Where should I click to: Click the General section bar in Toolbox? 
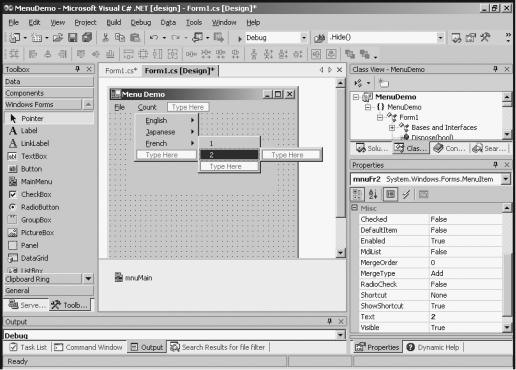49,291
